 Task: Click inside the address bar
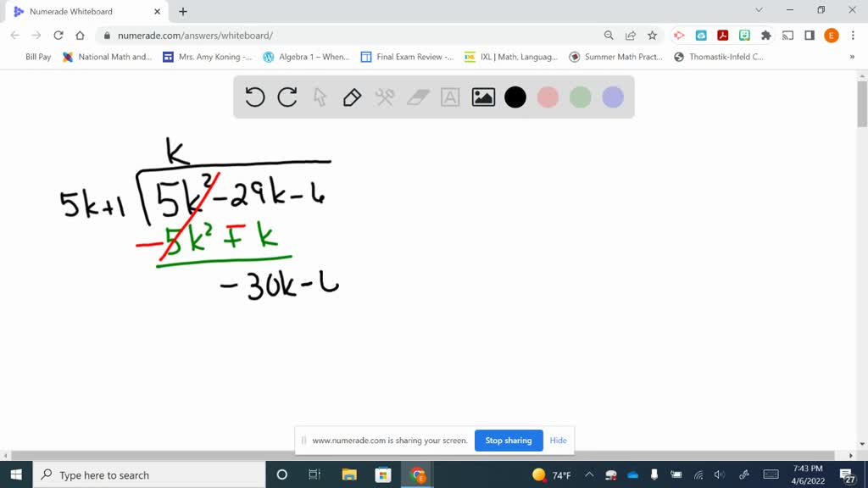(254, 35)
